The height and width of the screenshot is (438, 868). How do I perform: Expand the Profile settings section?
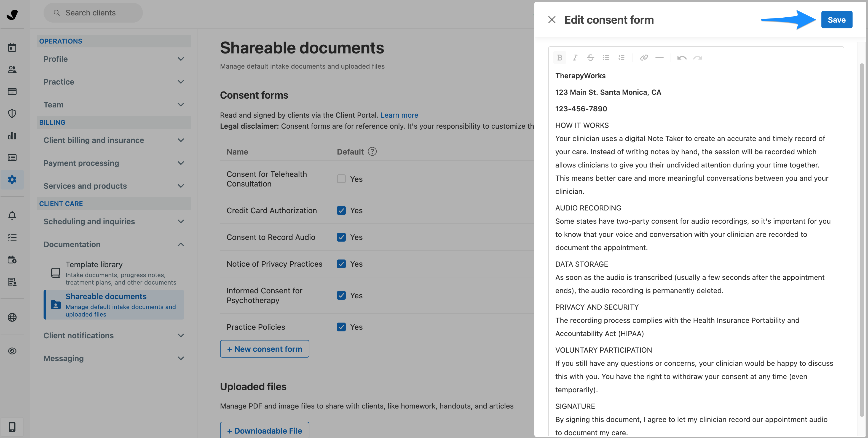pyautogui.click(x=114, y=59)
